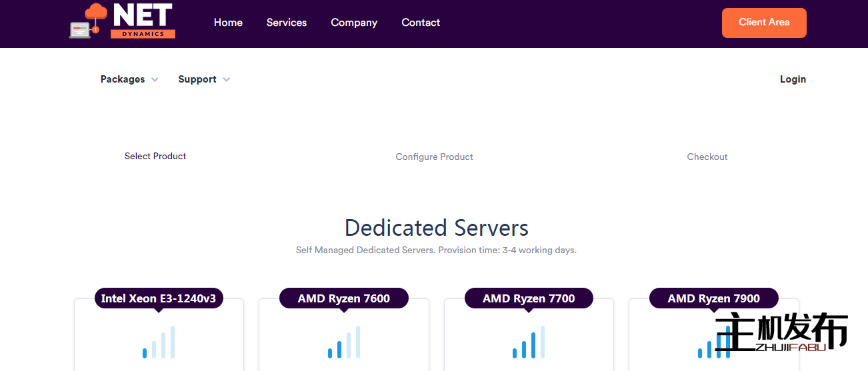Choose the AMD Ryzen 7600 label

click(x=344, y=298)
